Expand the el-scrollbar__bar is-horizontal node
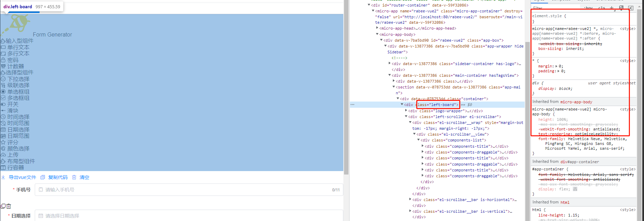 tap(410, 200)
